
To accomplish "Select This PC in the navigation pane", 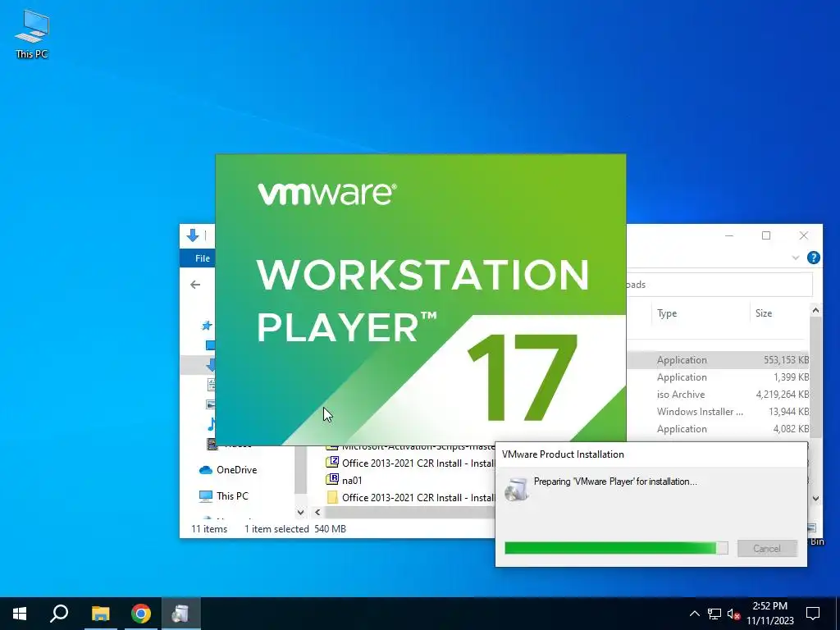I will coord(232,496).
